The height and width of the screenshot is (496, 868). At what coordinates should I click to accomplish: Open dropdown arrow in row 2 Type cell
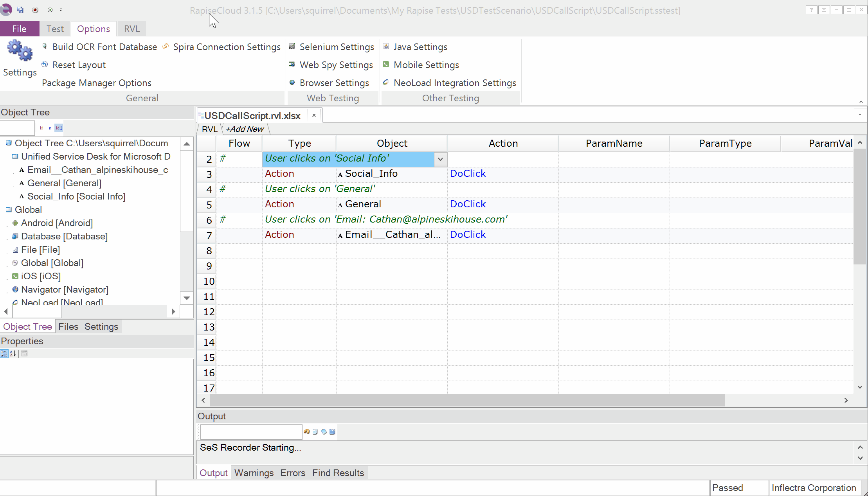[x=440, y=159]
